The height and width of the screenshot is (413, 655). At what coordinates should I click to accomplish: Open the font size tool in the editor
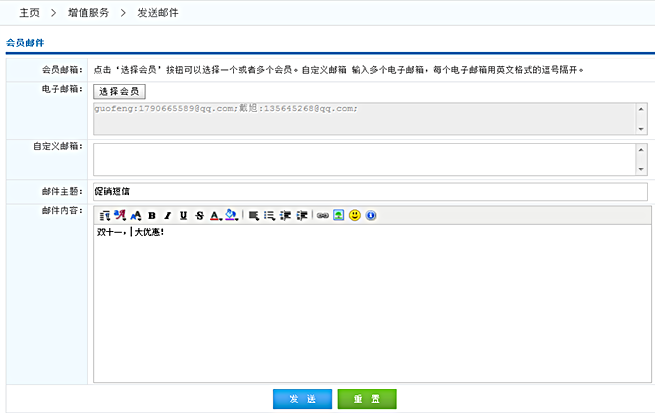(136, 215)
